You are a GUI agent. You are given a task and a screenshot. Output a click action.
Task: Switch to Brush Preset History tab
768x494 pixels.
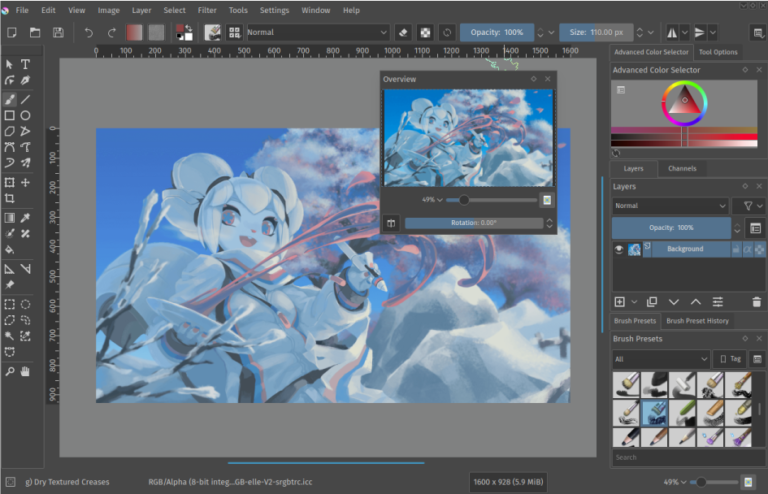coord(697,321)
